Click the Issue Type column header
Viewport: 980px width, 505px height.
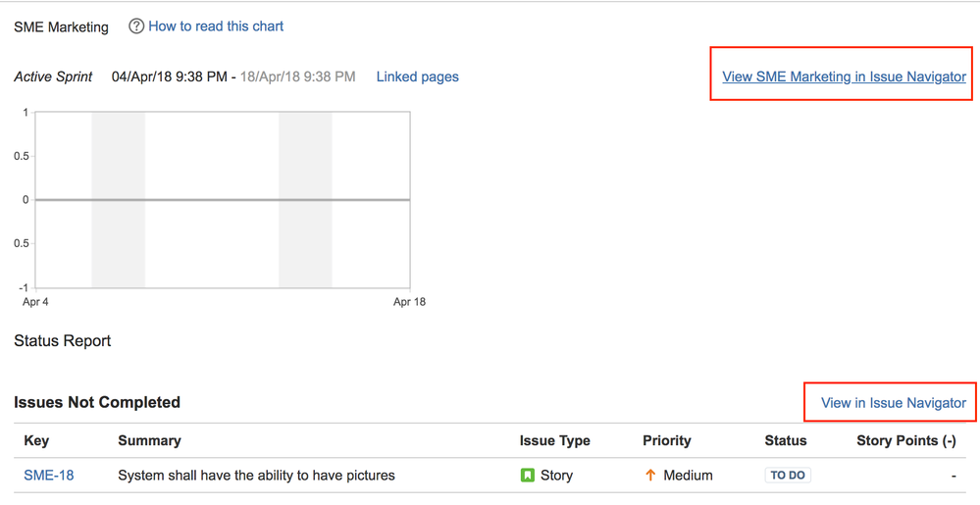click(x=555, y=440)
